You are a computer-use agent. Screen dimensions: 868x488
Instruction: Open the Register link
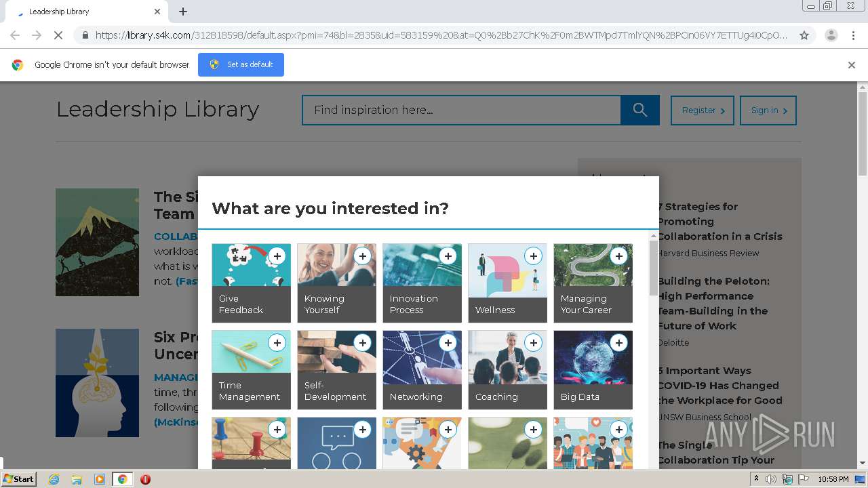tap(702, 110)
